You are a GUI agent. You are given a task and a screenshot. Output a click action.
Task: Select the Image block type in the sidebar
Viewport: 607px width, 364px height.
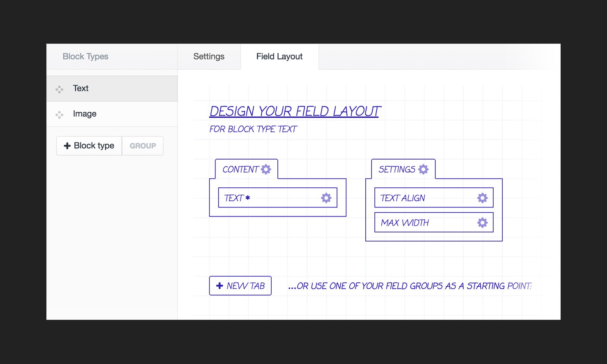(84, 114)
